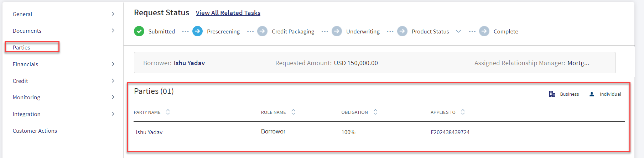The width and height of the screenshot is (644, 158).
Task: Click the Credit Packaging arrow icon
Action: pyautogui.click(x=262, y=31)
